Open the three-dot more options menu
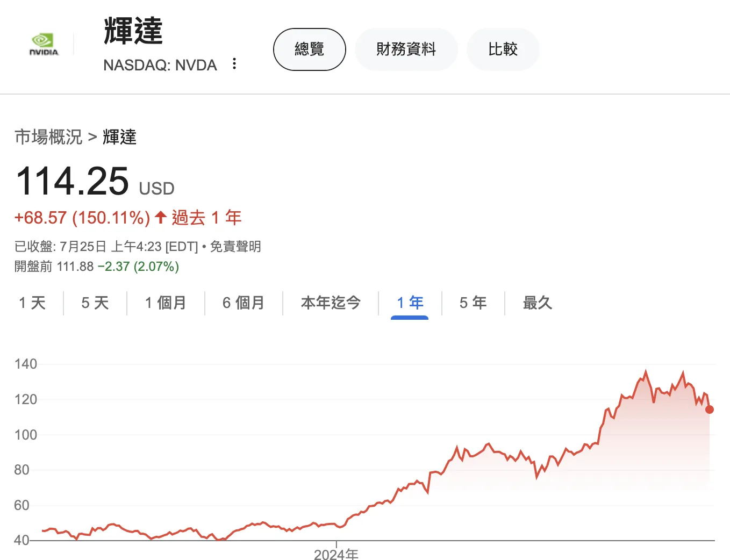The width and height of the screenshot is (730, 560). pyautogui.click(x=234, y=64)
